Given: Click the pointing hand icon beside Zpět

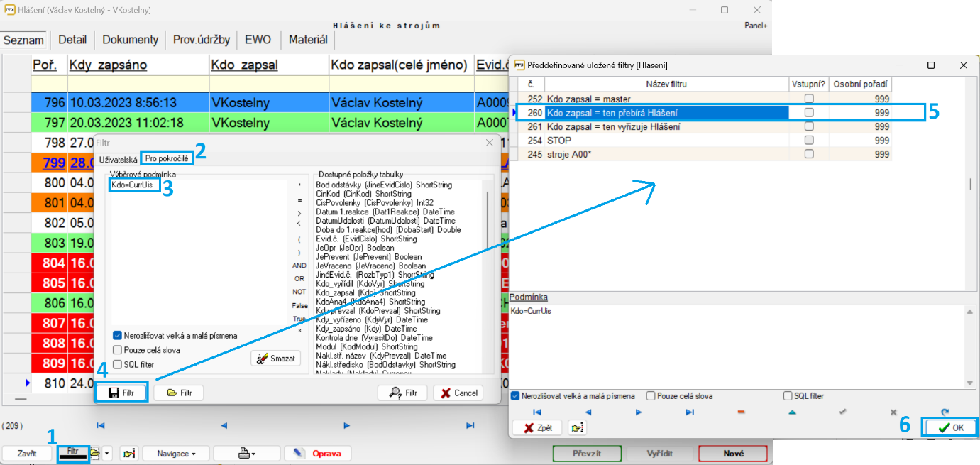Looking at the screenshot, I should tap(578, 428).
